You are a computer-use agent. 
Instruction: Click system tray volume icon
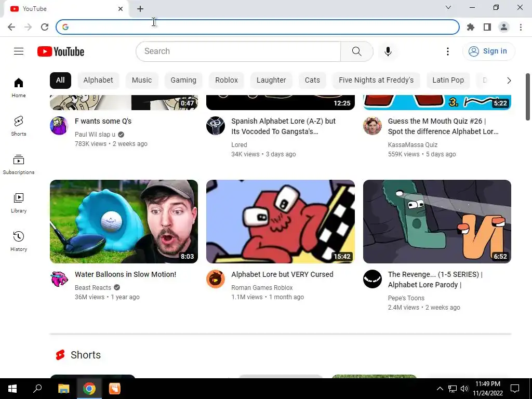coord(464,389)
